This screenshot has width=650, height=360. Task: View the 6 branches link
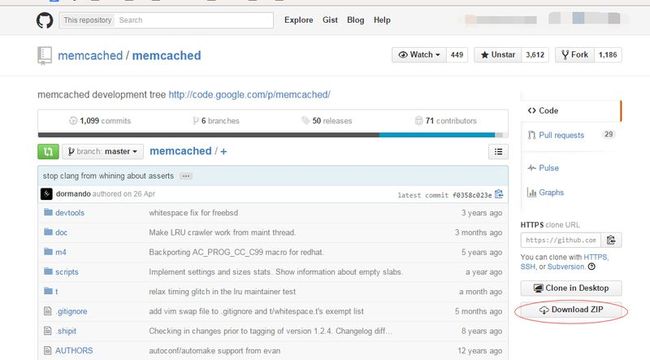(216, 121)
